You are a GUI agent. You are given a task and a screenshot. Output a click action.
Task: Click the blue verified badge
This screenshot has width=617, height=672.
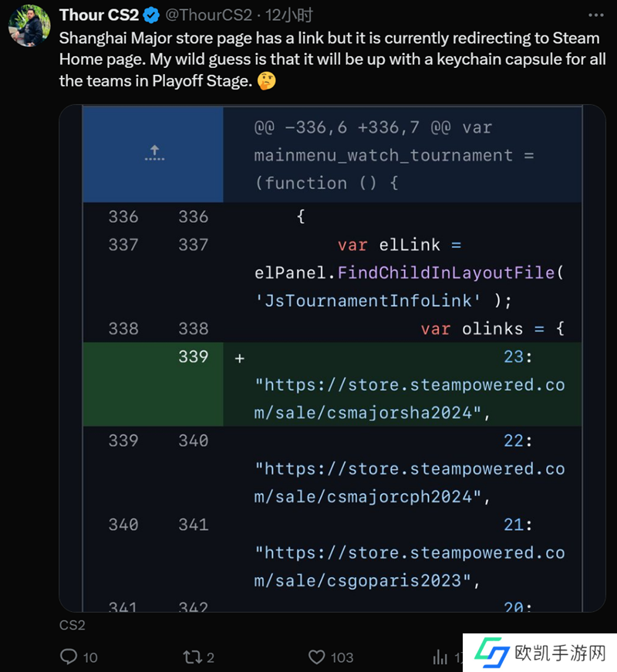pyautogui.click(x=151, y=15)
